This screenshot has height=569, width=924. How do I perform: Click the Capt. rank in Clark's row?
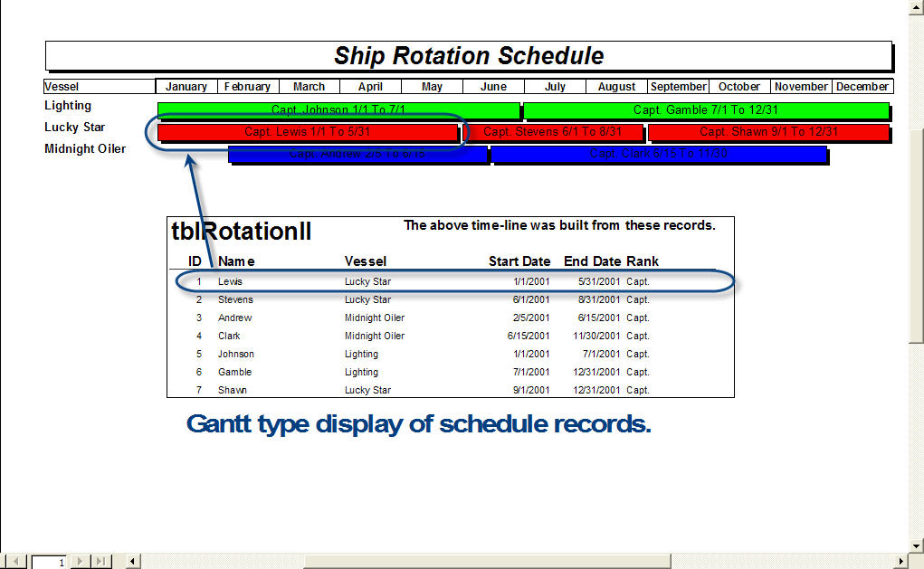point(638,336)
